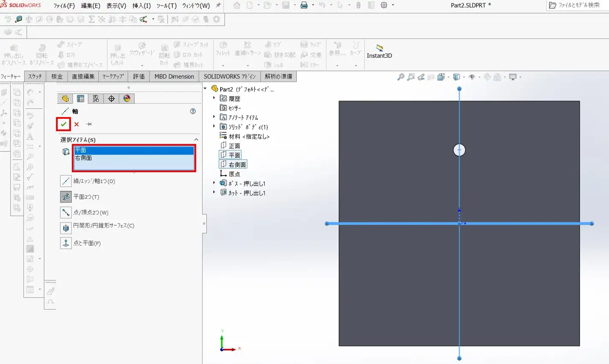This screenshot has width=609, height=364.
Task: Click the green checkmark OK button
Action: coord(64,124)
